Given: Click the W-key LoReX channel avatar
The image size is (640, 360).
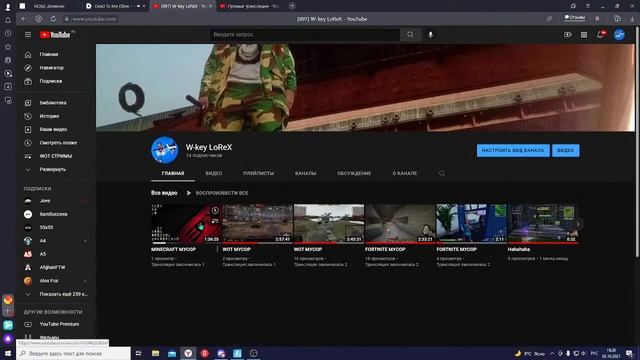Looking at the screenshot, I should tap(164, 150).
